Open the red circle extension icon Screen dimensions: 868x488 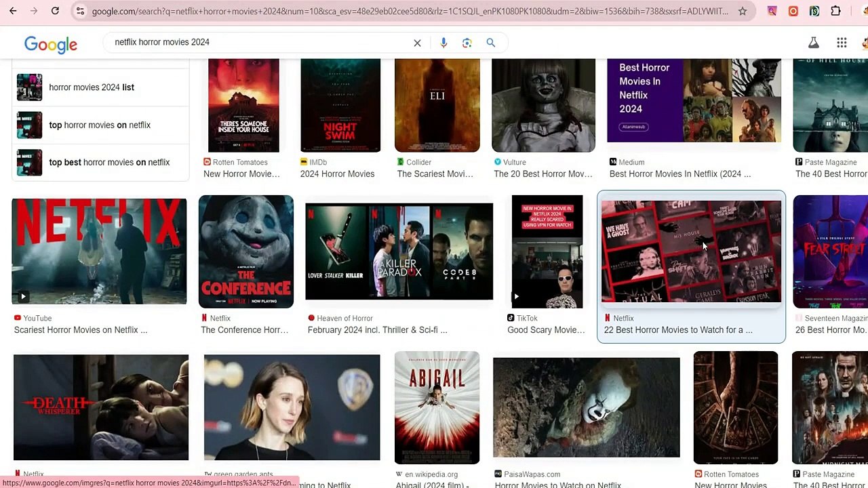coord(793,11)
